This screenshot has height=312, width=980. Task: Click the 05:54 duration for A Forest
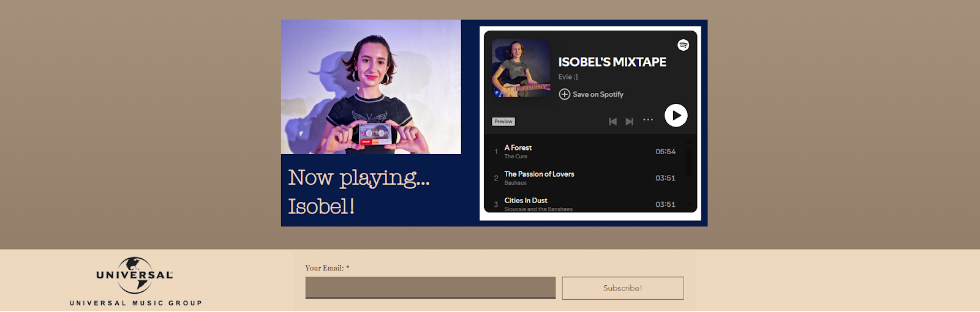click(665, 152)
